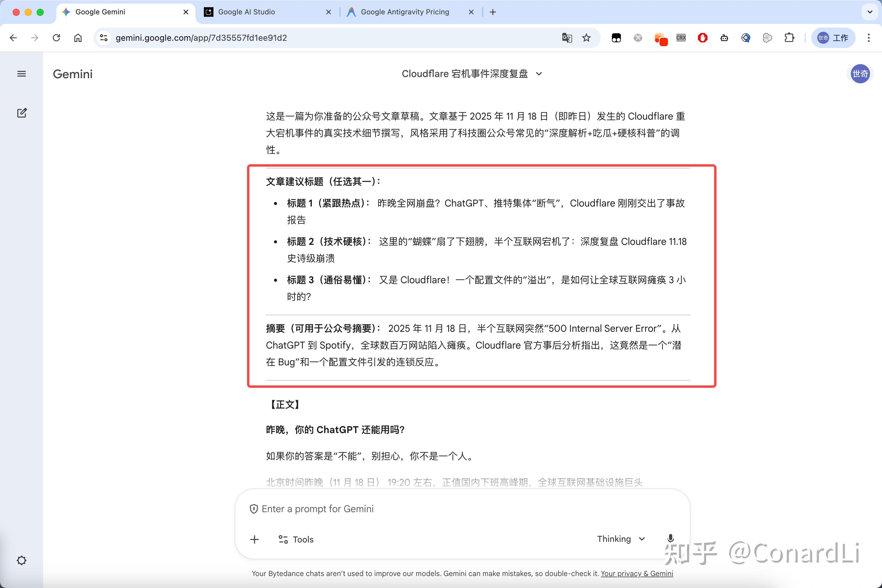Open the Tools menu in prompt bar

(296, 539)
